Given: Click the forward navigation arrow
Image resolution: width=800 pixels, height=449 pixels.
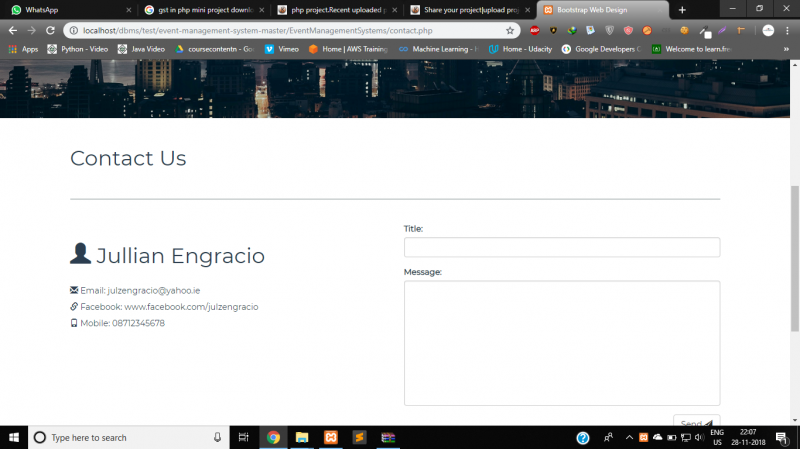Looking at the screenshot, I should [x=32, y=31].
